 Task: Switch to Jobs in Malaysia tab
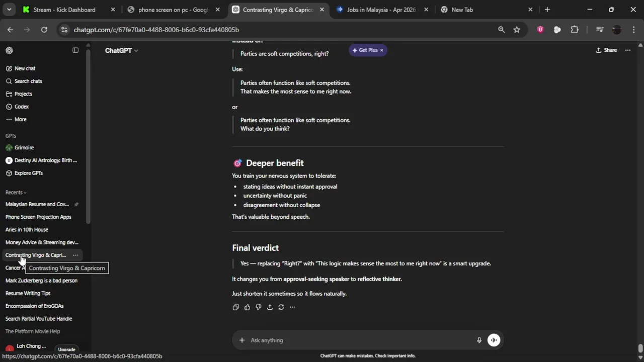pos(382,10)
